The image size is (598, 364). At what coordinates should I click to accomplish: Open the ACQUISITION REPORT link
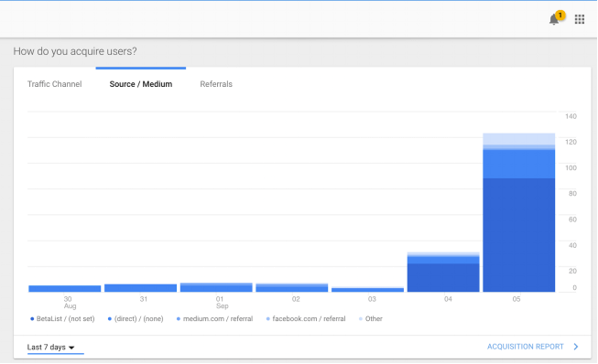[525, 347]
